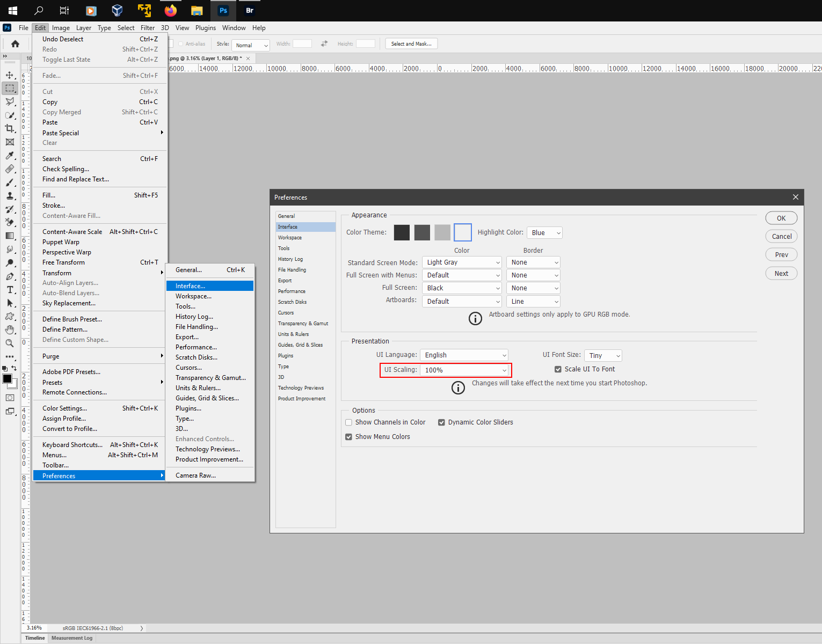Screen dimensions: 822x644
Task: Open Firefox from the Windows taskbar
Action: click(x=171, y=11)
